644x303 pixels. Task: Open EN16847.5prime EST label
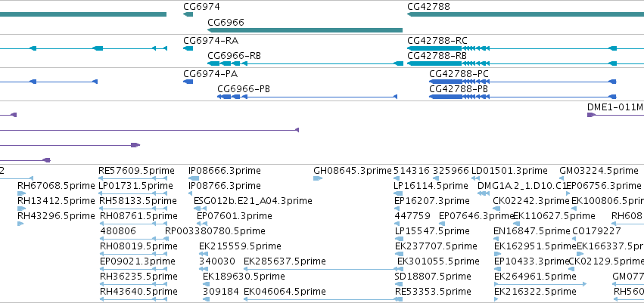(531, 230)
